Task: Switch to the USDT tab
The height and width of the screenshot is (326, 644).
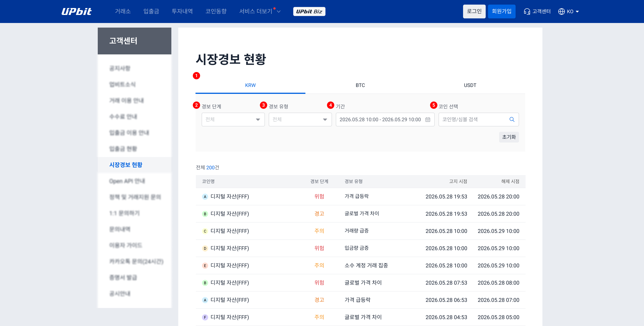Action: (470, 85)
